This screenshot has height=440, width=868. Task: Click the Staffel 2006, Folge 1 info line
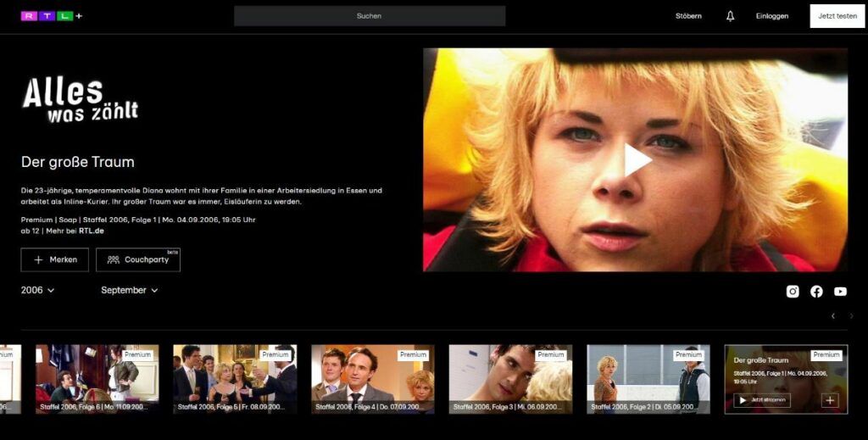(x=138, y=220)
